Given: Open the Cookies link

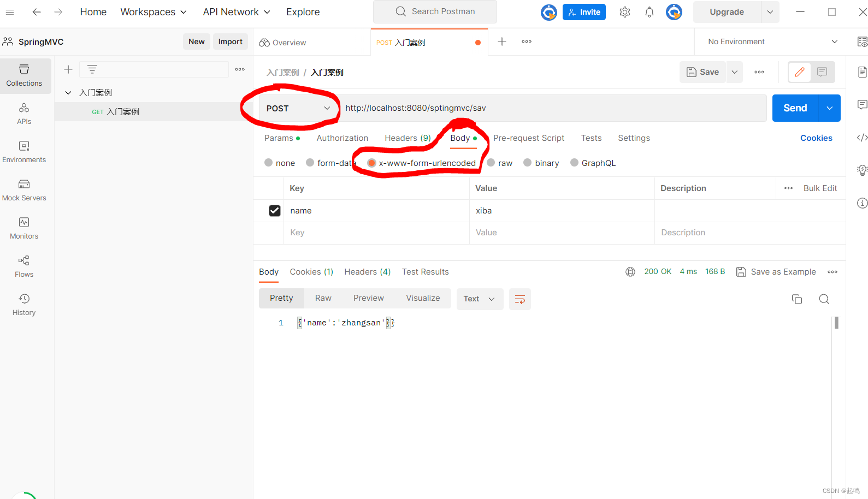Looking at the screenshot, I should click(x=816, y=138).
